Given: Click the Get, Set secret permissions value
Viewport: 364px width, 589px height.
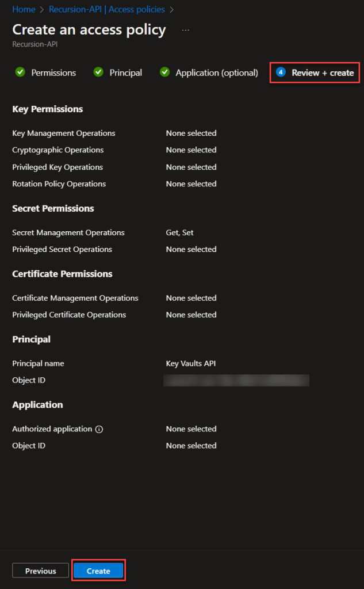Looking at the screenshot, I should [x=179, y=232].
